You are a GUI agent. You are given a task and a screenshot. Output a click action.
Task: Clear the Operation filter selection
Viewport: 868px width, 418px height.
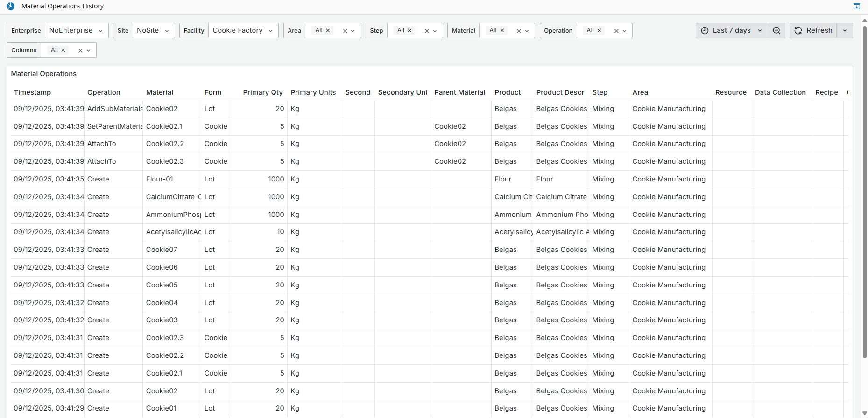click(616, 31)
